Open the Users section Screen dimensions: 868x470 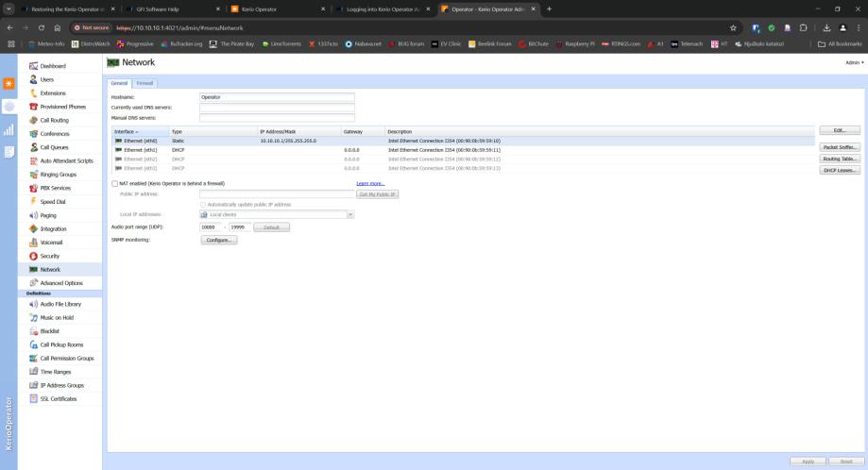47,79
